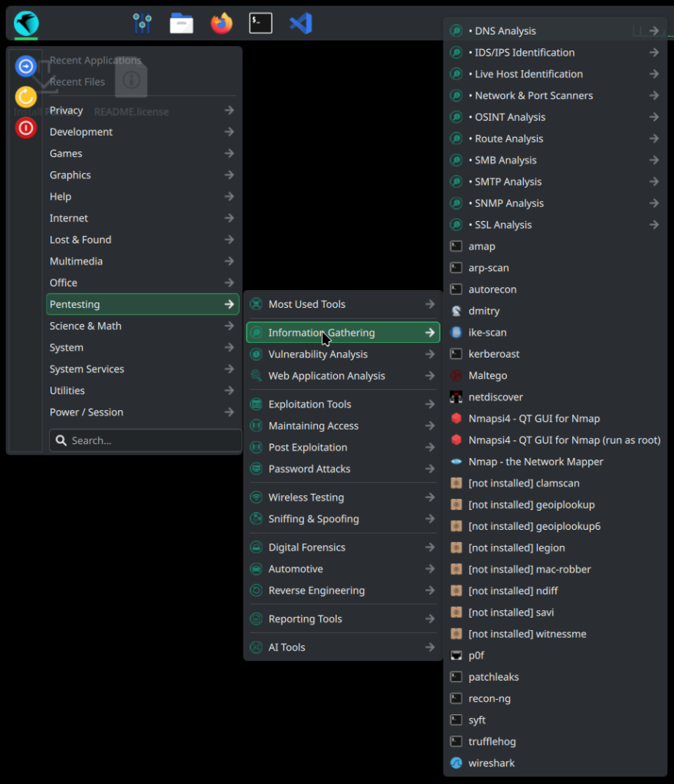Expand the Vulnerability Analysis arrow
674x784 pixels.
(x=430, y=354)
